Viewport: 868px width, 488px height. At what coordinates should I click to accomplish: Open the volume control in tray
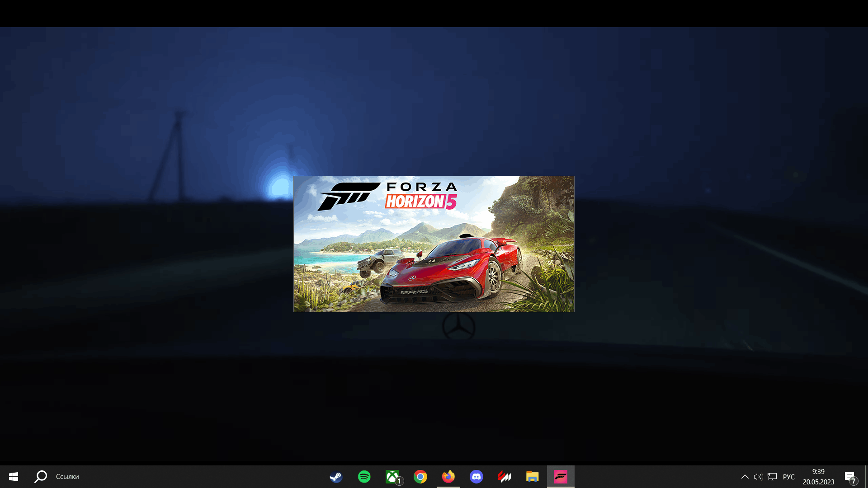(x=758, y=477)
